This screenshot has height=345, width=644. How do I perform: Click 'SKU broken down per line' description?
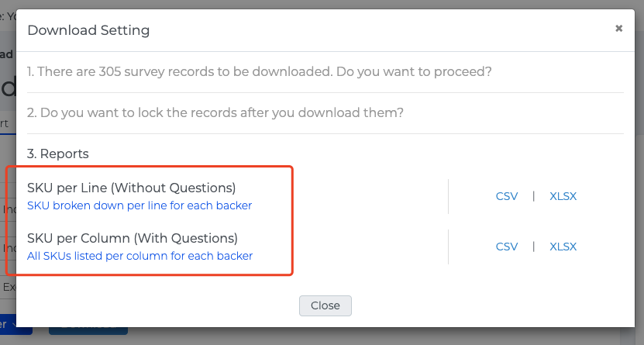click(x=139, y=205)
